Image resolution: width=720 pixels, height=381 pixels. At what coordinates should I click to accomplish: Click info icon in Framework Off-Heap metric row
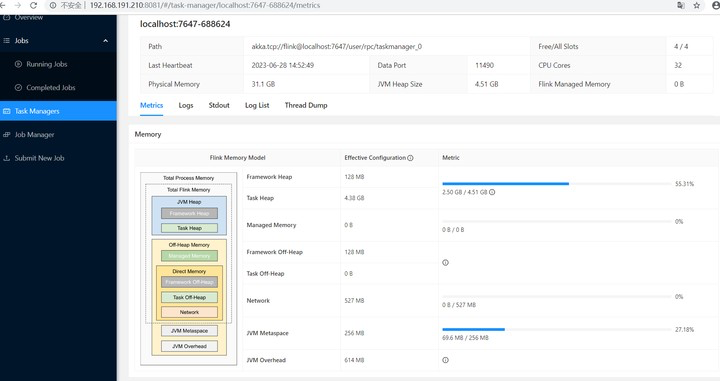445,263
